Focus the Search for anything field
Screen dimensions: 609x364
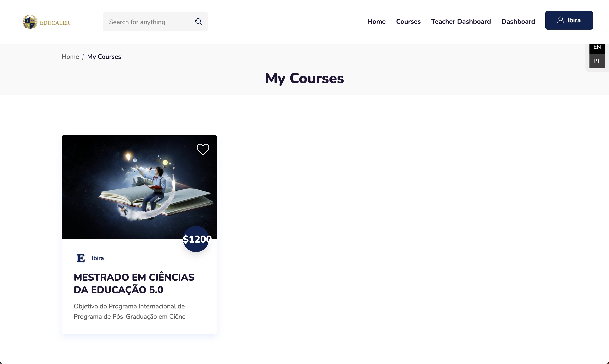pyautogui.click(x=155, y=22)
